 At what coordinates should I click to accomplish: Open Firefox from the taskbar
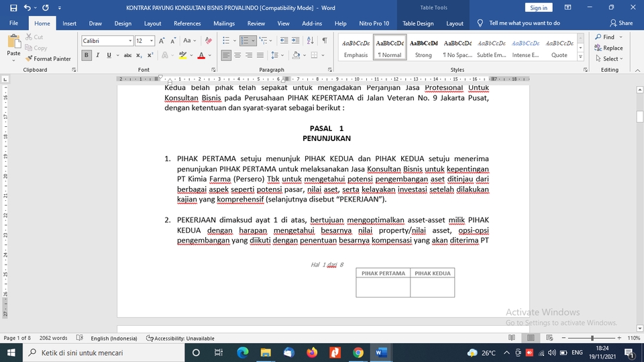(312, 353)
